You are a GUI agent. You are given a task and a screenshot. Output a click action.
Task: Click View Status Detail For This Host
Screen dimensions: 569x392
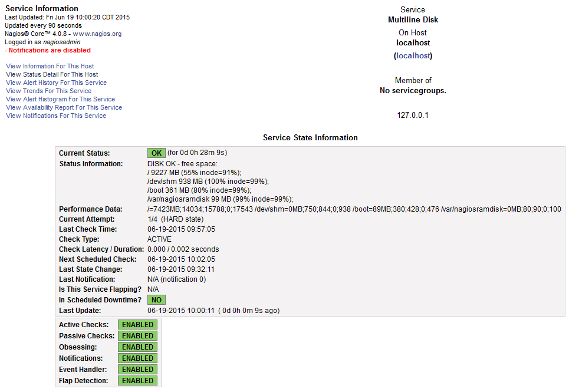pos(52,74)
